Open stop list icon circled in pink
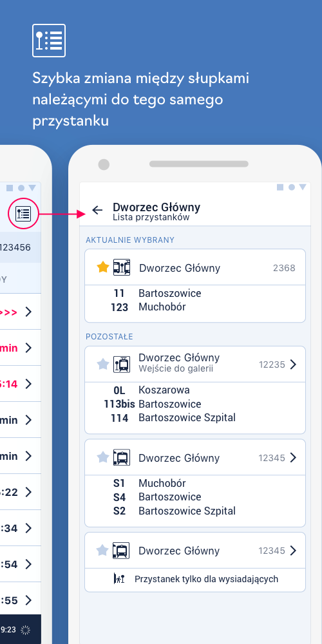 coord(23,214)
